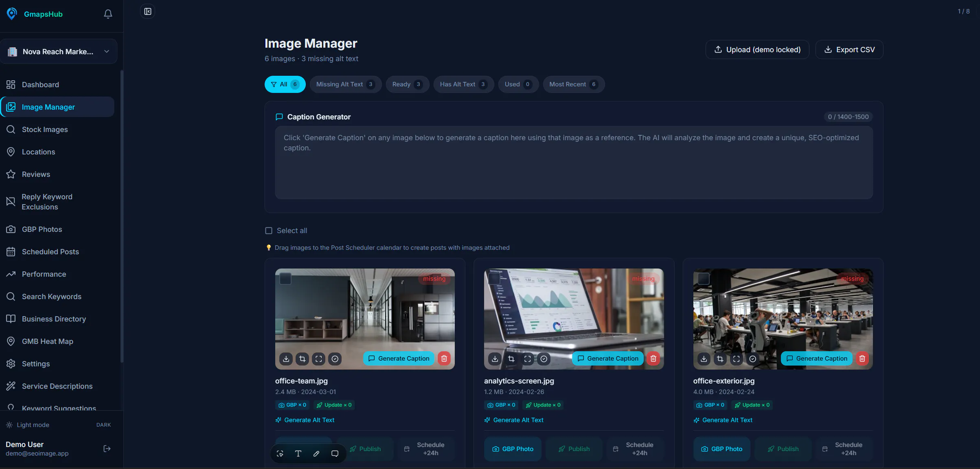Open Search Keywords
980x469 pixels.
pos(57,296)
